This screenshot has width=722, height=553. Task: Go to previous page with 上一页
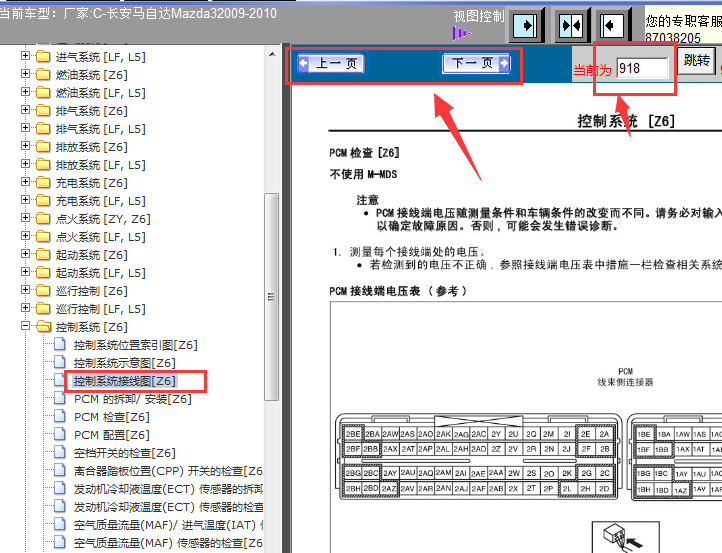tap(331, 63)
